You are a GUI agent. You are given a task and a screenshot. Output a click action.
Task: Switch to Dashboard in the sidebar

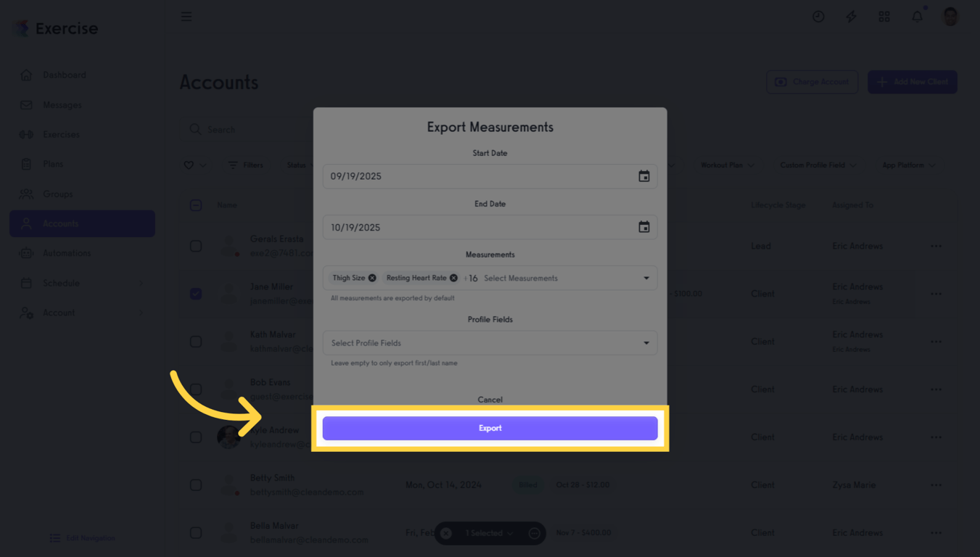pos(62,75)
